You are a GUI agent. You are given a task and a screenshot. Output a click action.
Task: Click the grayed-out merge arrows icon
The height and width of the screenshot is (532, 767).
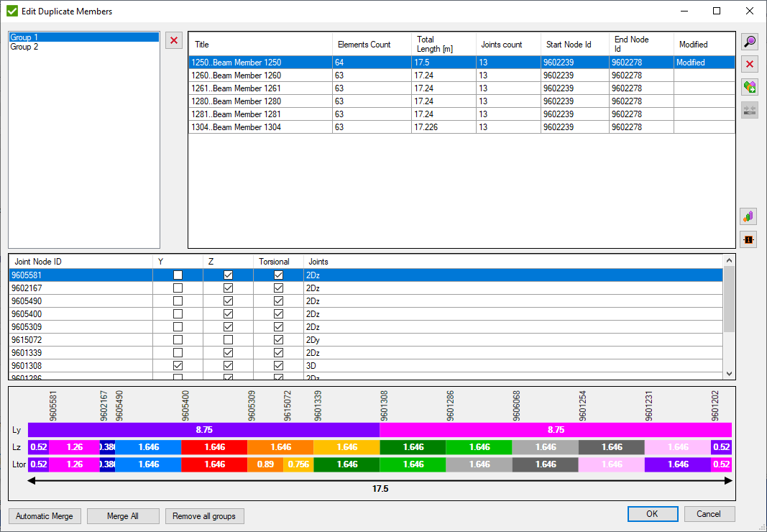click(x=750, y=110)
